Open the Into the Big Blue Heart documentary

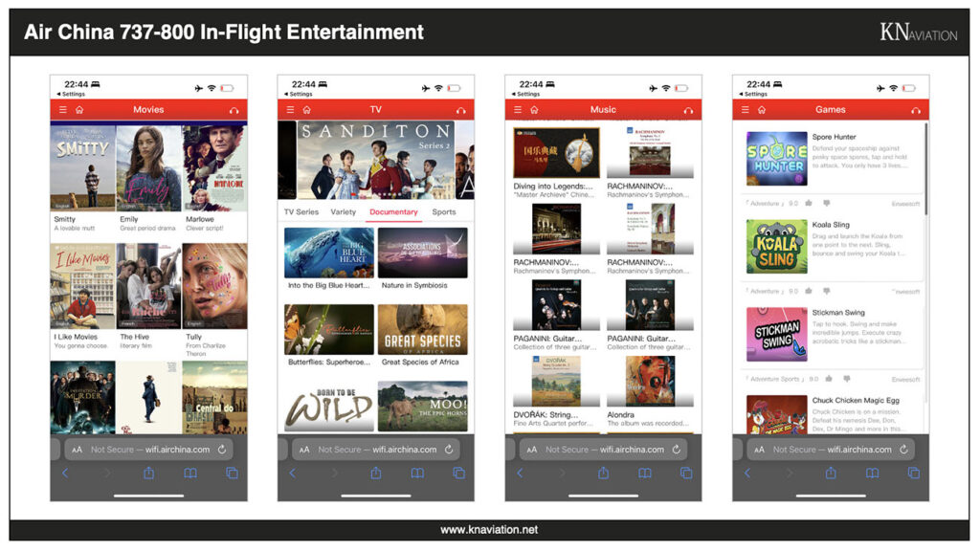tap(329, 253)
